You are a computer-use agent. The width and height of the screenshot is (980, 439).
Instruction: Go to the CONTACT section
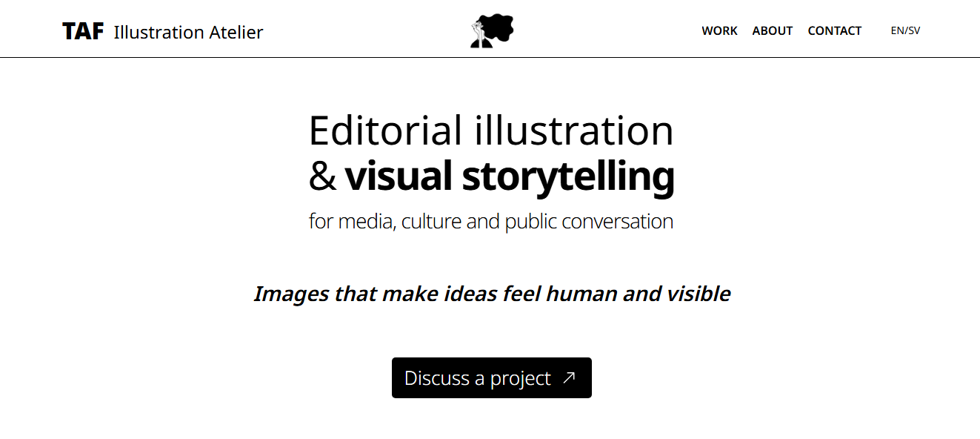coord(835,31)
